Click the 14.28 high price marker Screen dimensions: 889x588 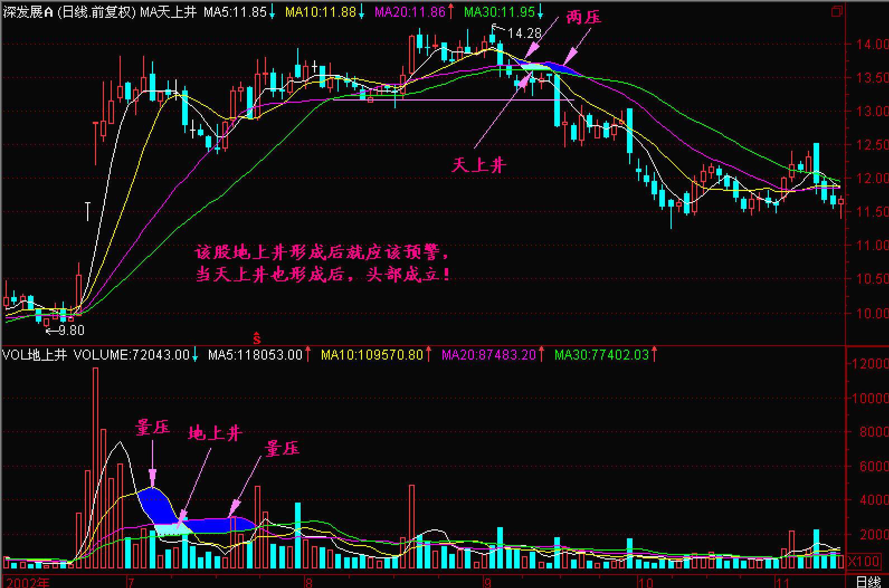tap(524, 34)
